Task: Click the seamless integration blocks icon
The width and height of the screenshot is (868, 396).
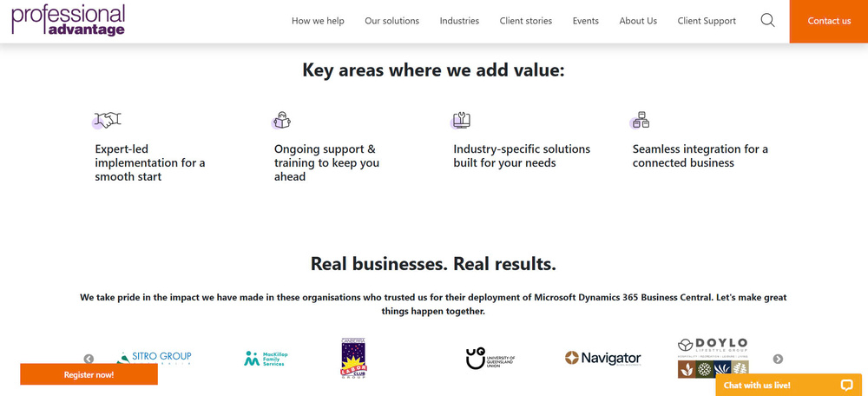Action: click(x=641, y=120)
